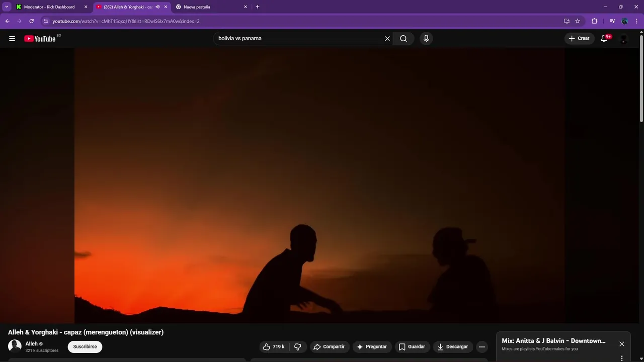Save video with Guardar button

click(412, 347)
